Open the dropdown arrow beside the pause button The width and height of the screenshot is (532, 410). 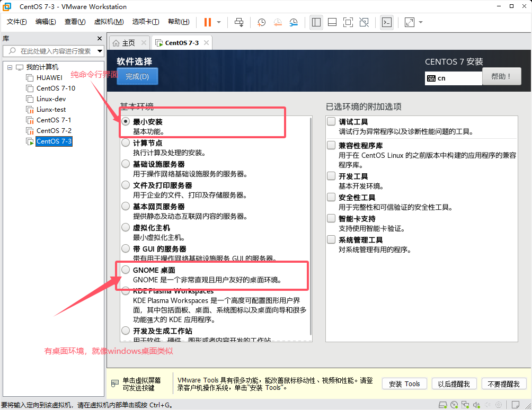pos(219,22)
